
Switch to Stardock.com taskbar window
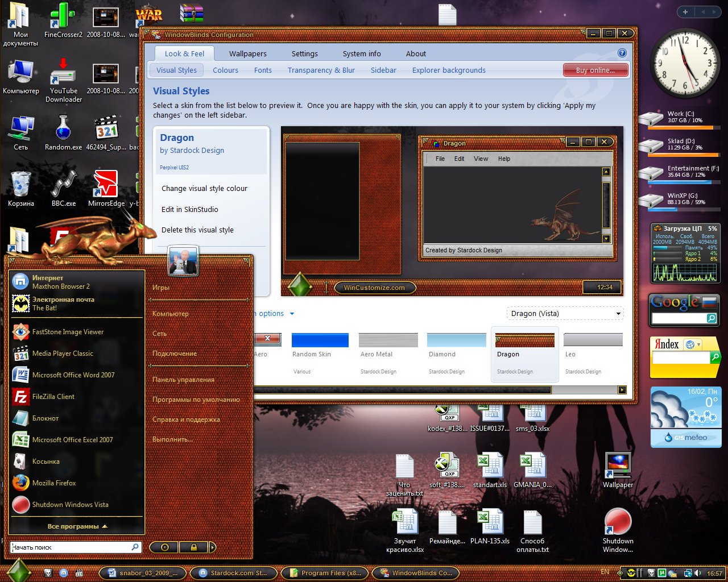[233, 573]
